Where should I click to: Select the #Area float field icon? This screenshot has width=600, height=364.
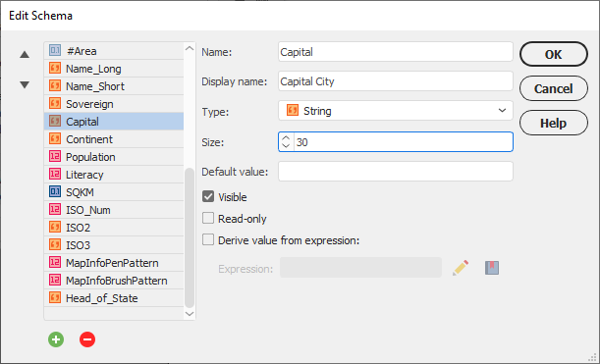(55, 50)
